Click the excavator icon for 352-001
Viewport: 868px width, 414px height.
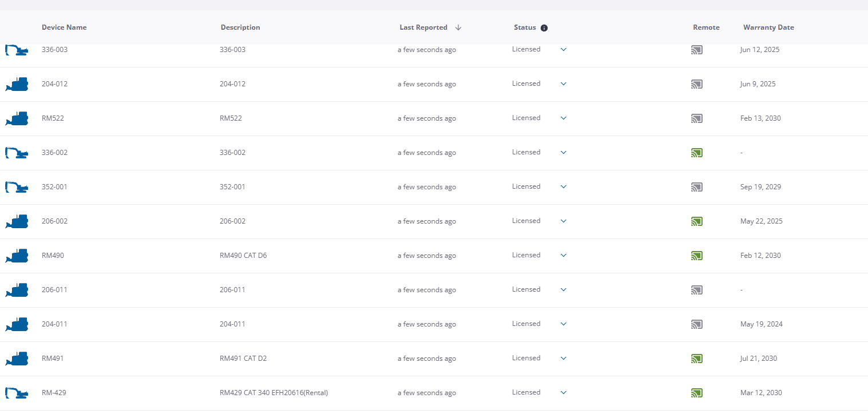pyautogui.click(x=17, y=187)
